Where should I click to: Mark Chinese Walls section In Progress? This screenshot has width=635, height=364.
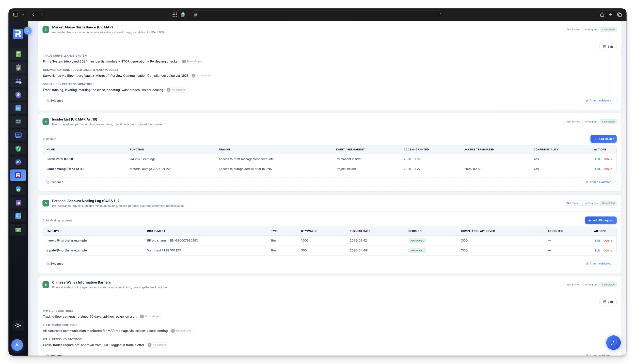pos(591,285)
